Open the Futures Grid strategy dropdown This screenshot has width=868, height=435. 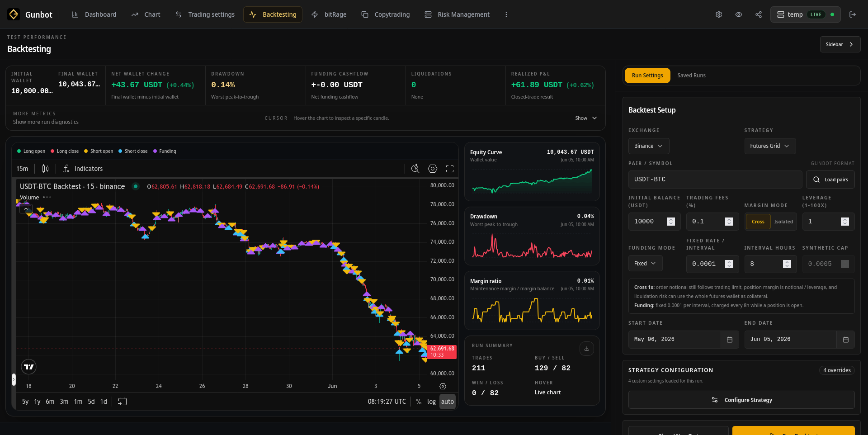point(770,146)
